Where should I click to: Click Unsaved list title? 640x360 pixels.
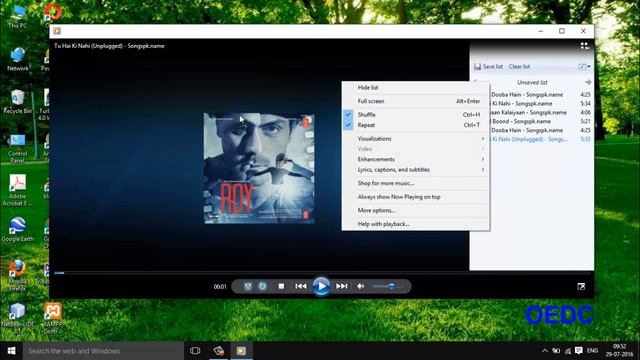[532, 82]
